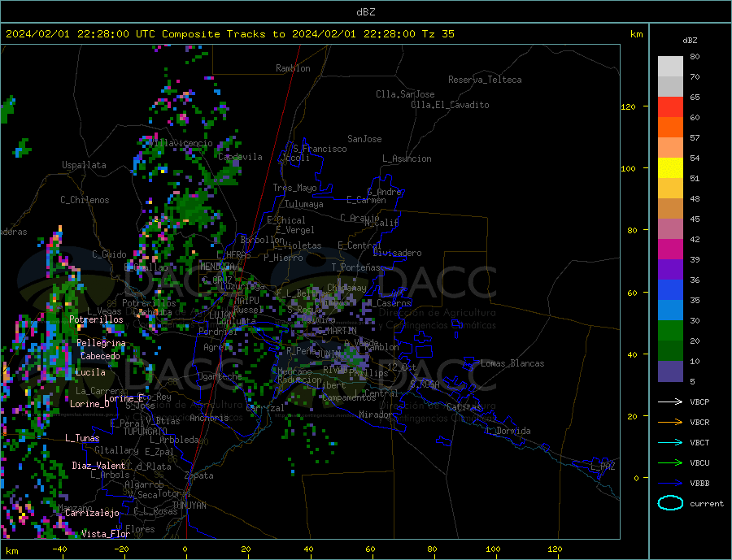Click the MENDOZA city label on map
Image resolution: width=732 pixels, height=560 pixels.
[x=219, y=266]
